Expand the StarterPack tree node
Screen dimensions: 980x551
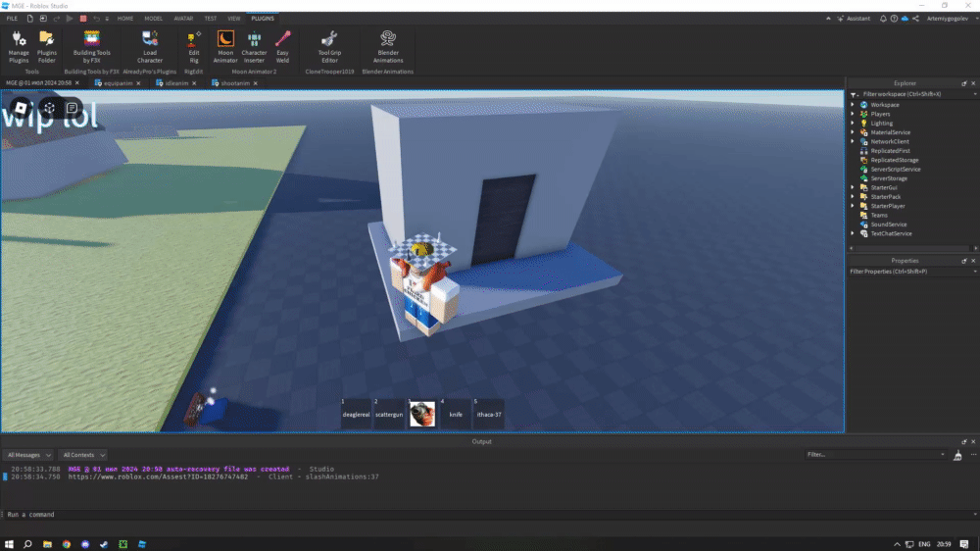(853, 196)
